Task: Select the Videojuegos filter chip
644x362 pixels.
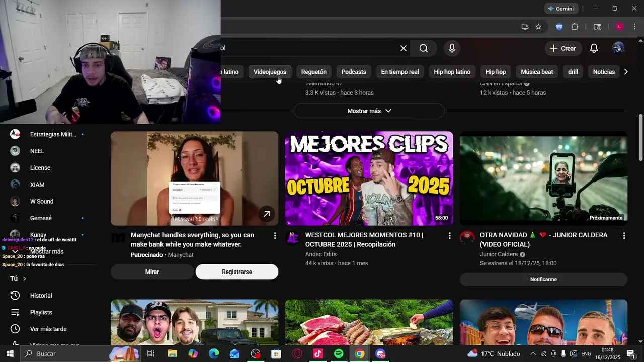Action: point(270,72)
